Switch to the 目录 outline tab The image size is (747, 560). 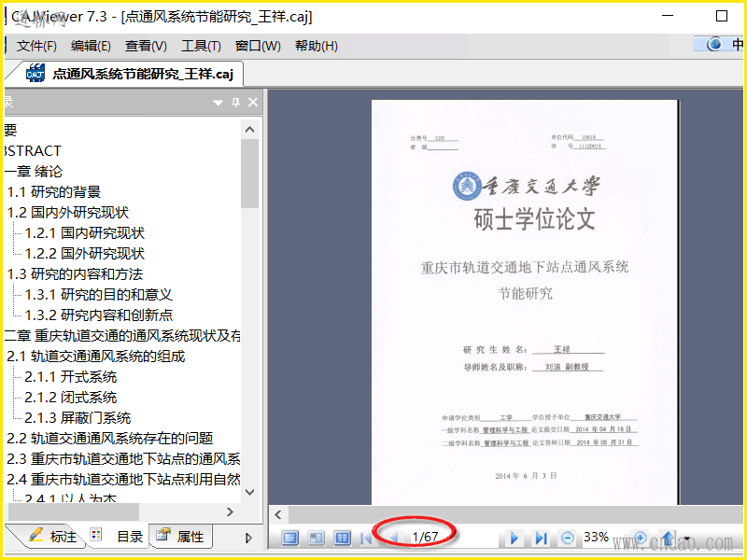pos(120,537)
